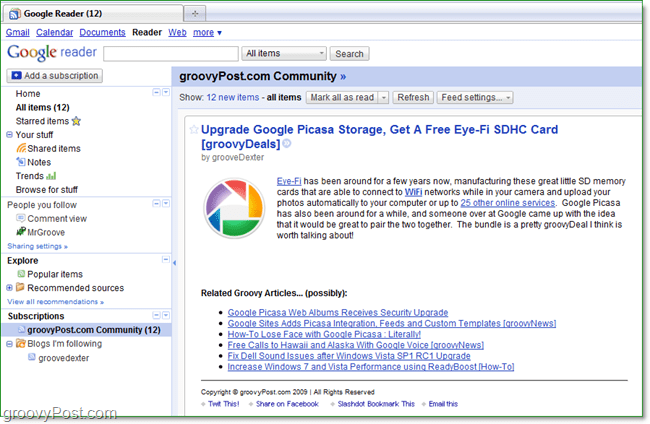Open Calendar from the top bar
This screenshot has height=424, width=650.
54,32
